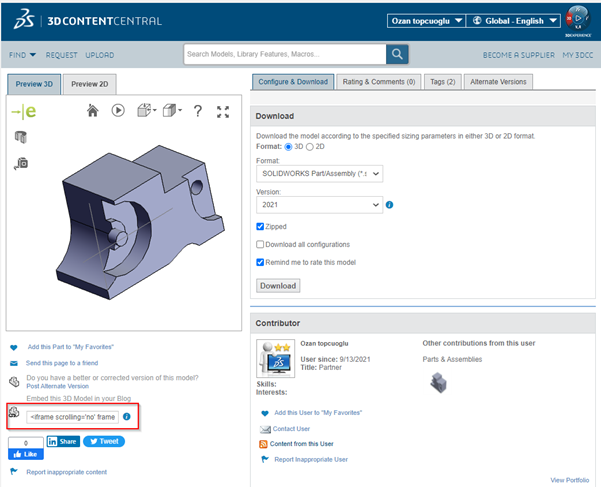Image resolution: width=601 pixels, height=487 pixels.
Task: Click the Download button
Action: pos(278,285)
